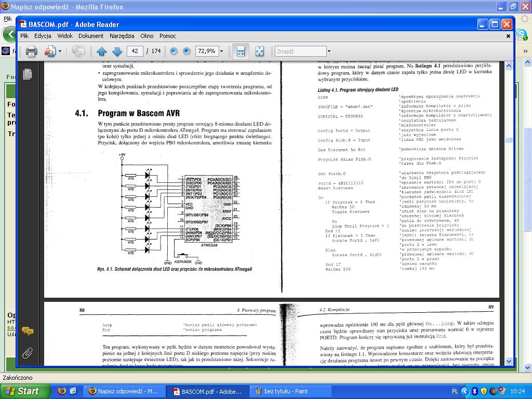Close the document with menu bar X
Image resolution: width=532 pixels, height=399 pixels.
coord(508,36)
